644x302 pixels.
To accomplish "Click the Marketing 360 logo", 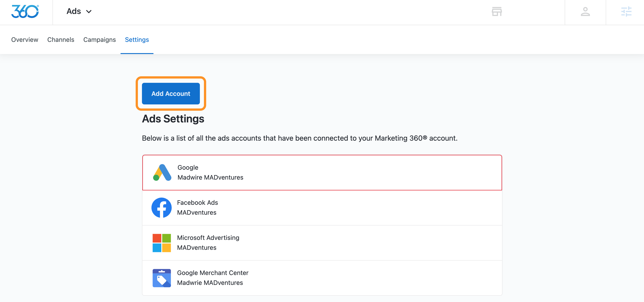I will tap(25, 11).
